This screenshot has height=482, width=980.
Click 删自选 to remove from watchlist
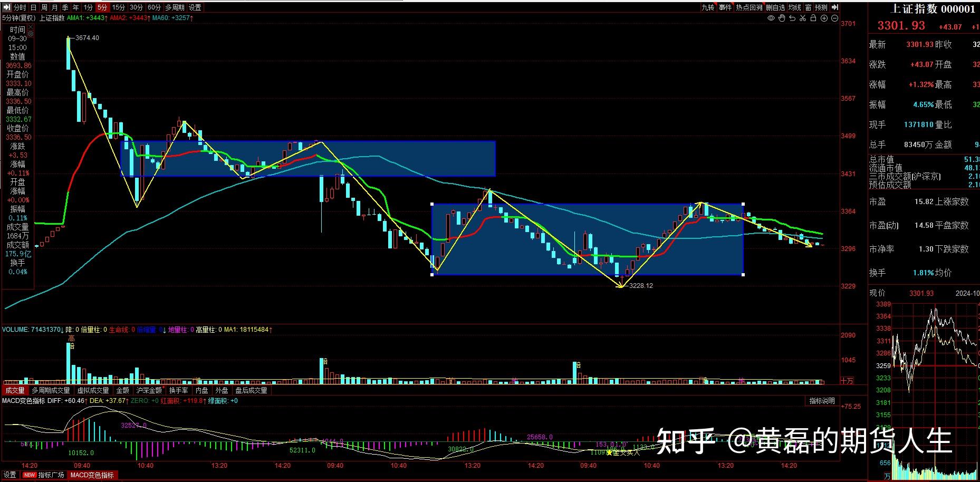(775, 7)
